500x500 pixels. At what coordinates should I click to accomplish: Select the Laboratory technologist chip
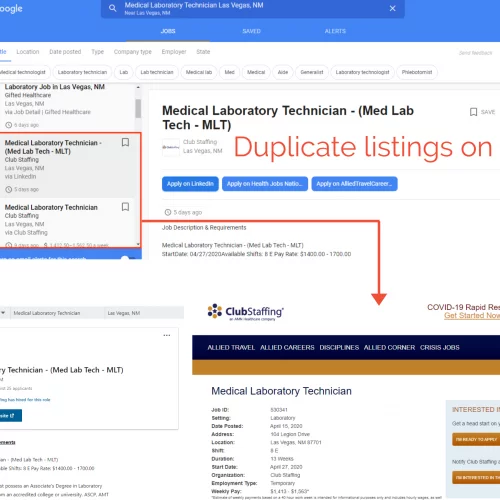[x=362, y=72]
